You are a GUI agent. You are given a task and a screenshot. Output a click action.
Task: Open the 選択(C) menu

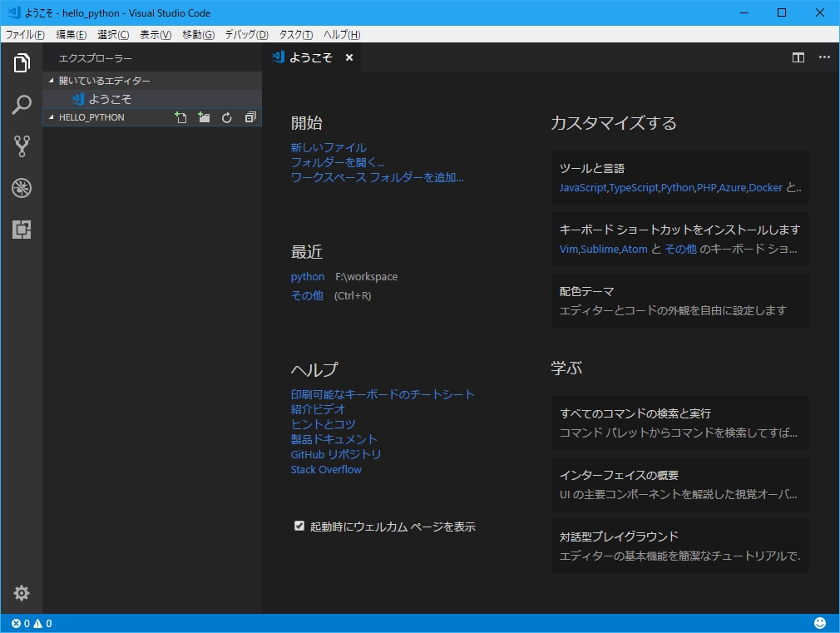pyautogui.click(x=113, y=34)
